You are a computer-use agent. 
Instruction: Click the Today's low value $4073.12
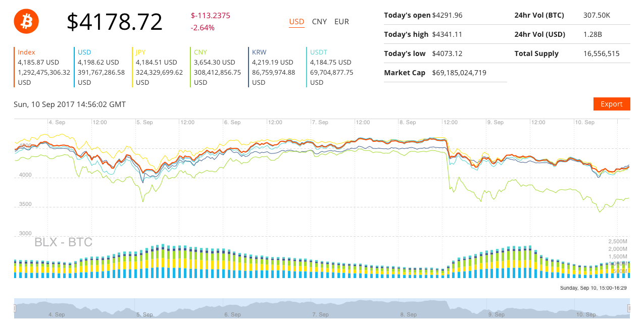coord(447,53)
